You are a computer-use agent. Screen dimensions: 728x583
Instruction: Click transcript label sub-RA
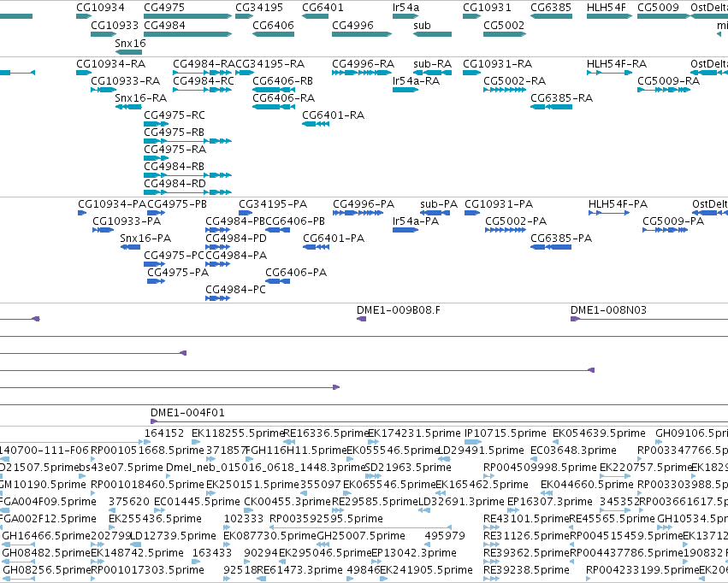[x=432, y=63]
